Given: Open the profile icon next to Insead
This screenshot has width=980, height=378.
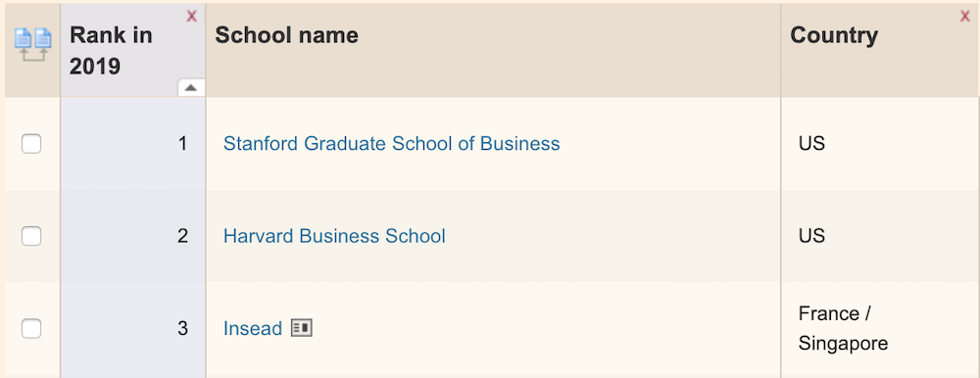Looking at the screenshot, I should point(302,328).
